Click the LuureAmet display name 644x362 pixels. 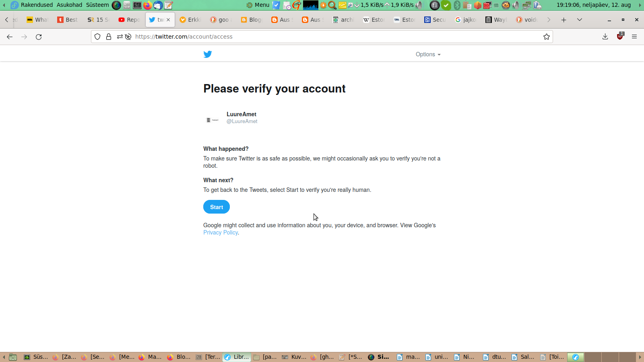coord(242,114)
